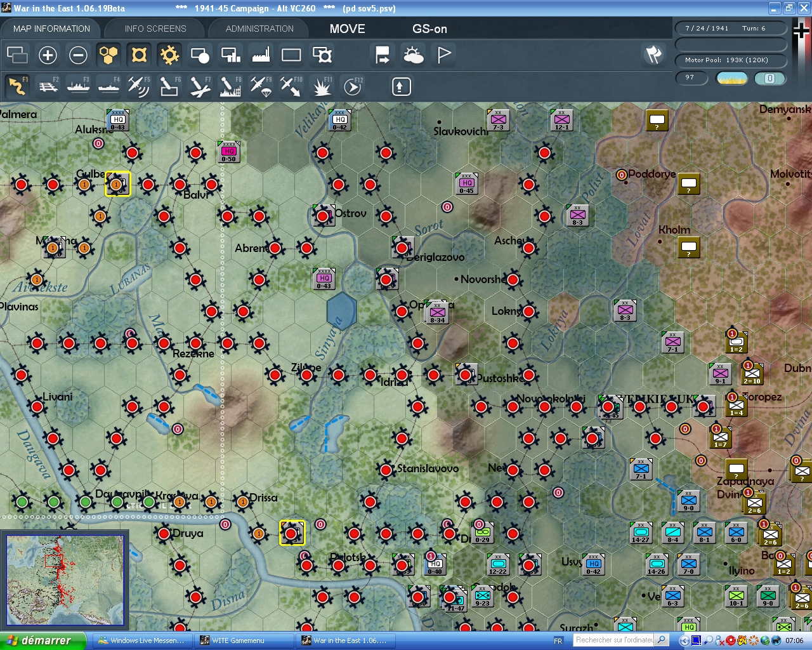Viewport: 812px width, 650px height.
Task: Click the flag-with-arrow toolbar icon
Action: (383, 55)
